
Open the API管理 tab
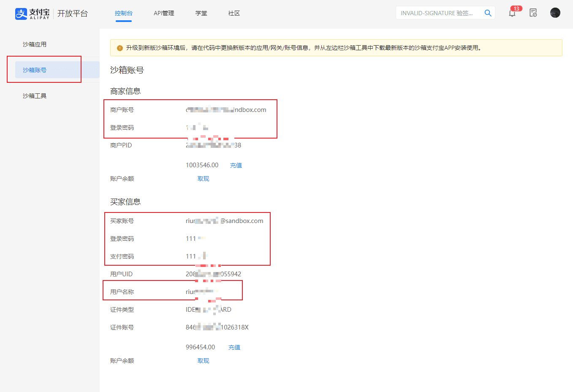tap(164, 13)
